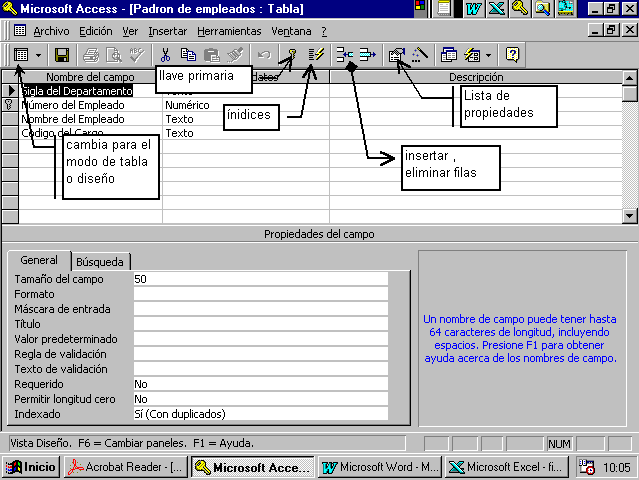Click the Undo arrow icon

coord(264,55)
